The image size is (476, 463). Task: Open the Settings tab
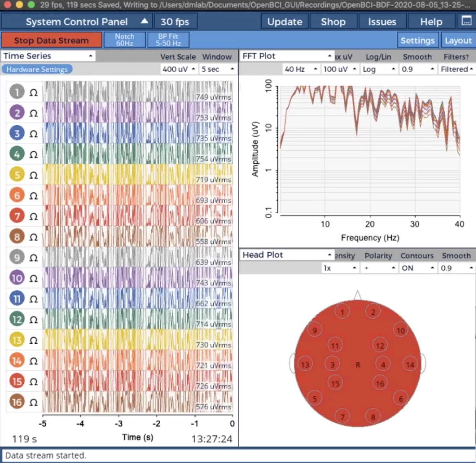coord(418,40)
